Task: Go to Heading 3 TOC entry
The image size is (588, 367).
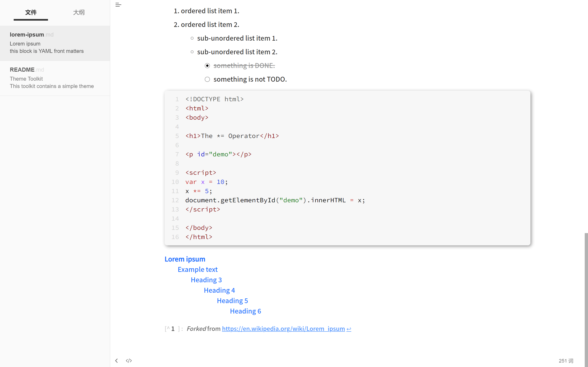Action: coord(206,280)
